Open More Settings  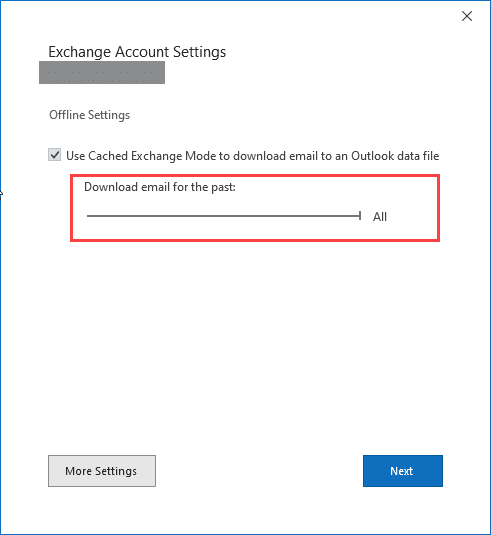[x=102, y=471]
